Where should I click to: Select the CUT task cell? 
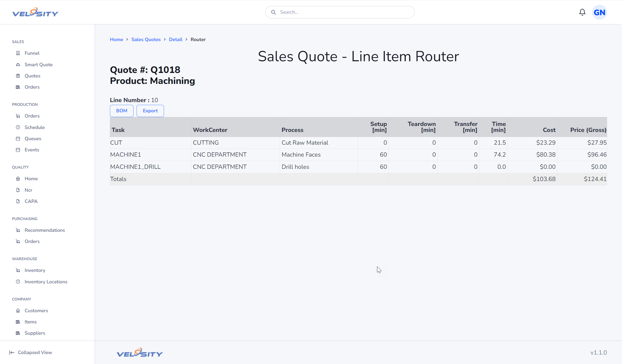(x=151, y=143)
